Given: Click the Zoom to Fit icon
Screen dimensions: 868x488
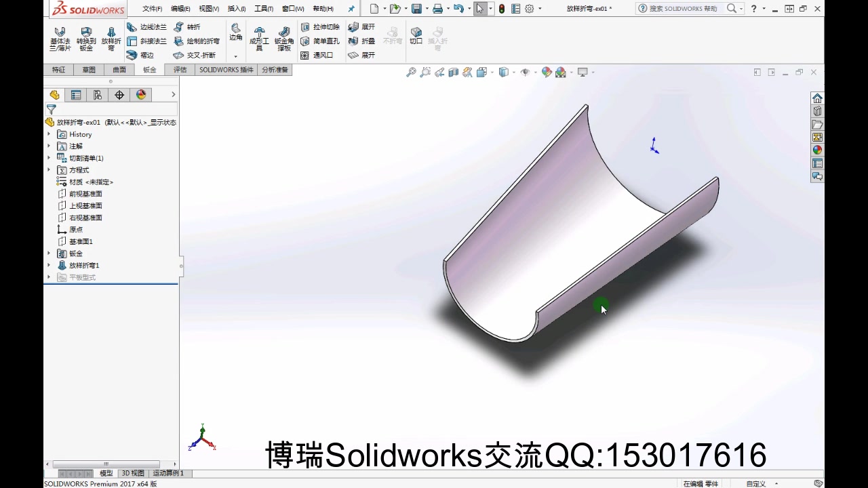Looking at the screenshot, I should [x=411, y=73].
